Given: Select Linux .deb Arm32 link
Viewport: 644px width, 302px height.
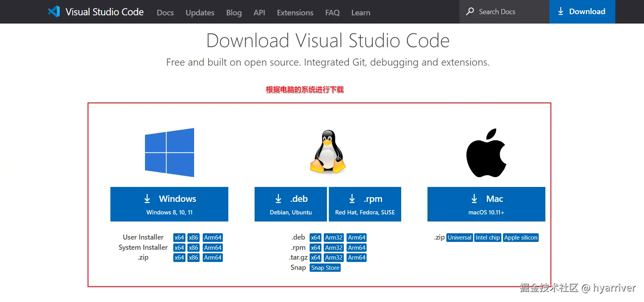Looking at the screenshot, I should [334, 238].
